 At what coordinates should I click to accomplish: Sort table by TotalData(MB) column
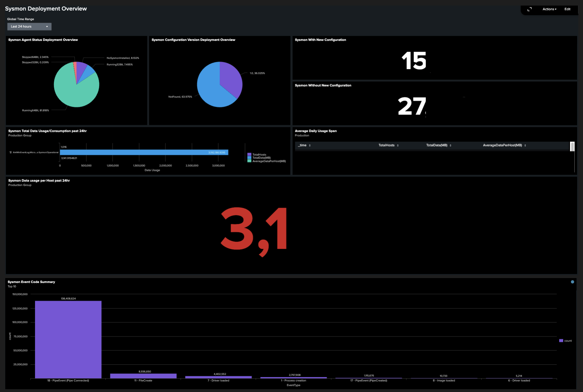(x=439, y=145)
